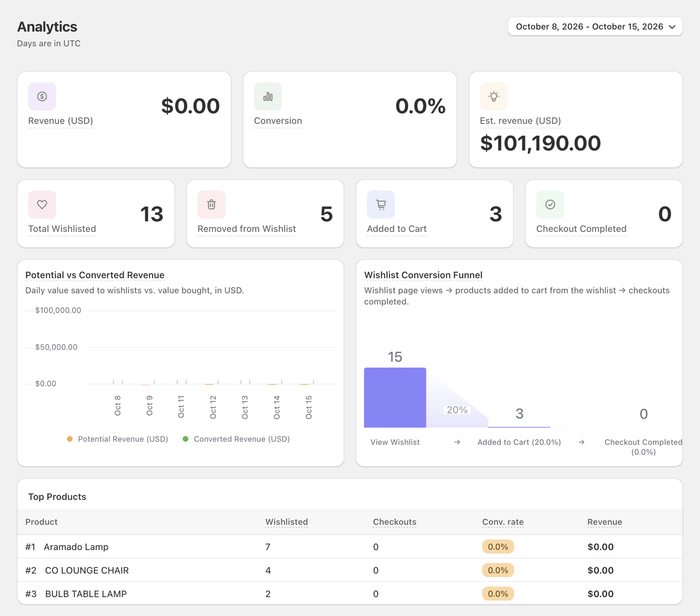Click the Added to Cart icon

[381, 204]
